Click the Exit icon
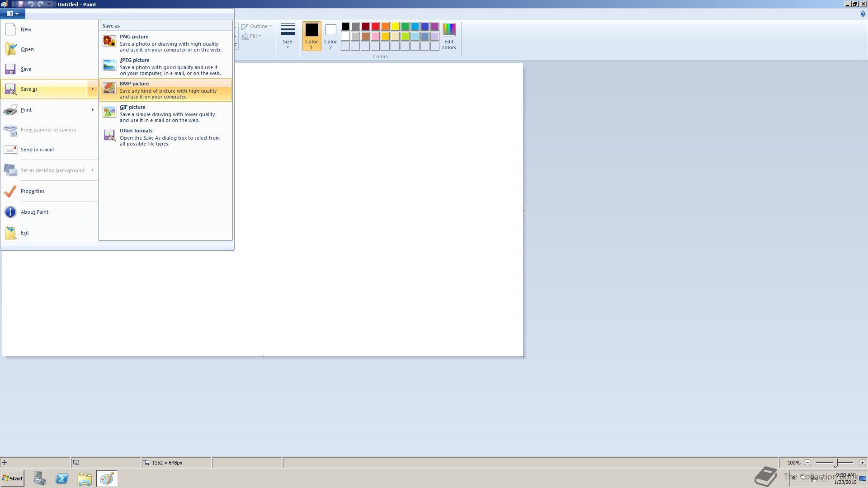The height and width of the screenshot is (488, 868). (x=10, y=233)
